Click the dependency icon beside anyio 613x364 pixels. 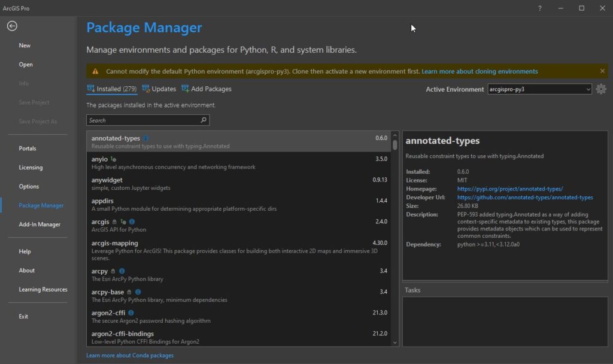(113, 159)
